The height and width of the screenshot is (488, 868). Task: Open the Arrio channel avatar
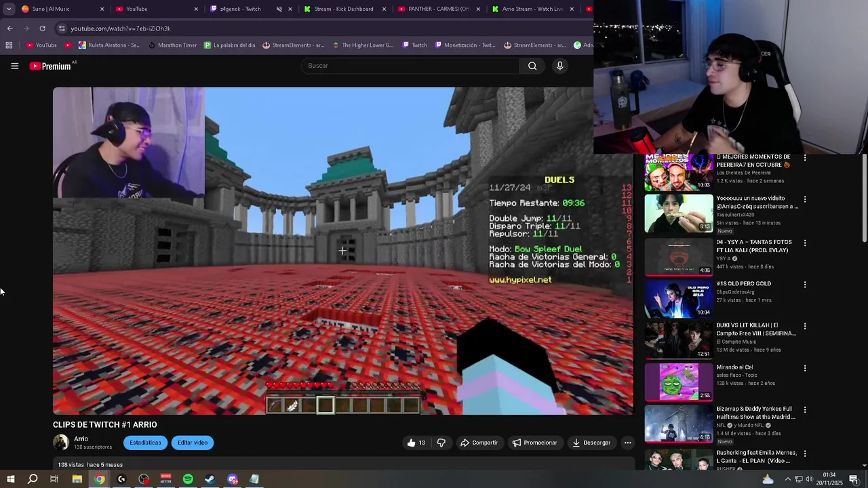61,443
